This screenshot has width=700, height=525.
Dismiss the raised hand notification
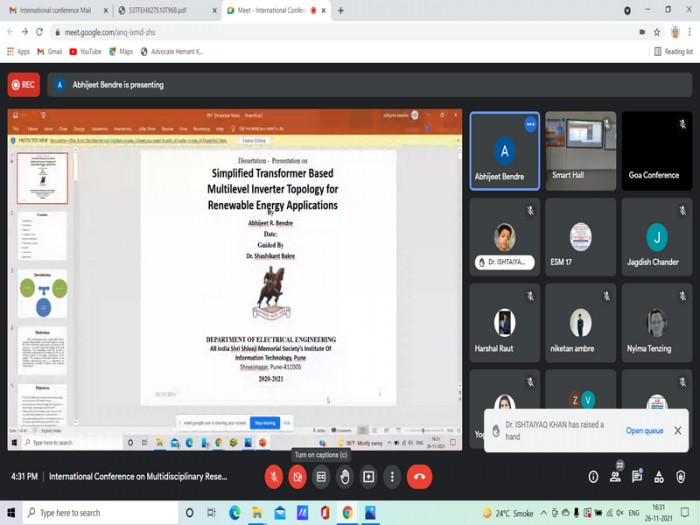(678, 430)
